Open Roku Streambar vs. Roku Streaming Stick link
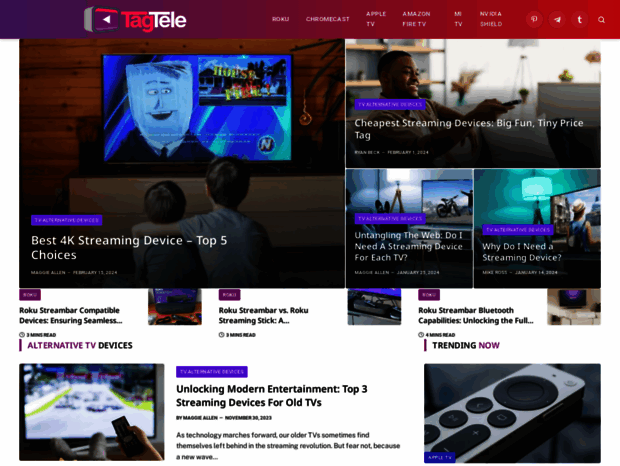This screenshot has height=466, width=620. [x=263, y=315]
